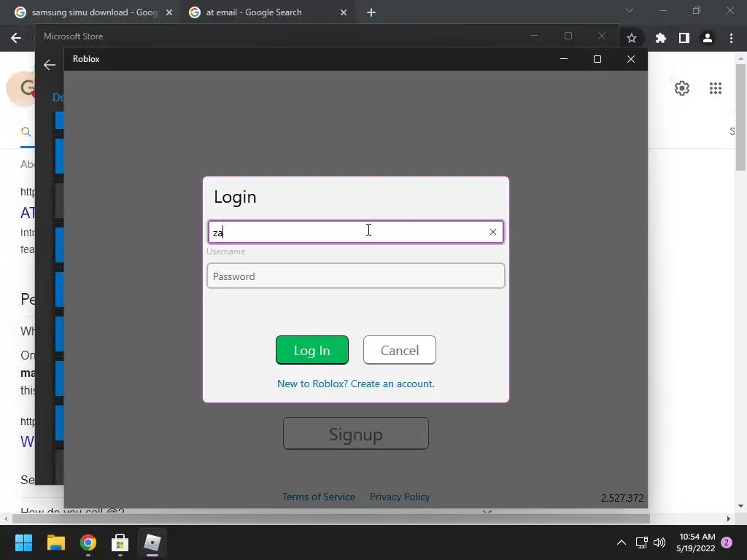Click Chrome horizontal scrollbar thumb
Image resolution: width=747 pixels, height=560 pixels.
(331, 518)
